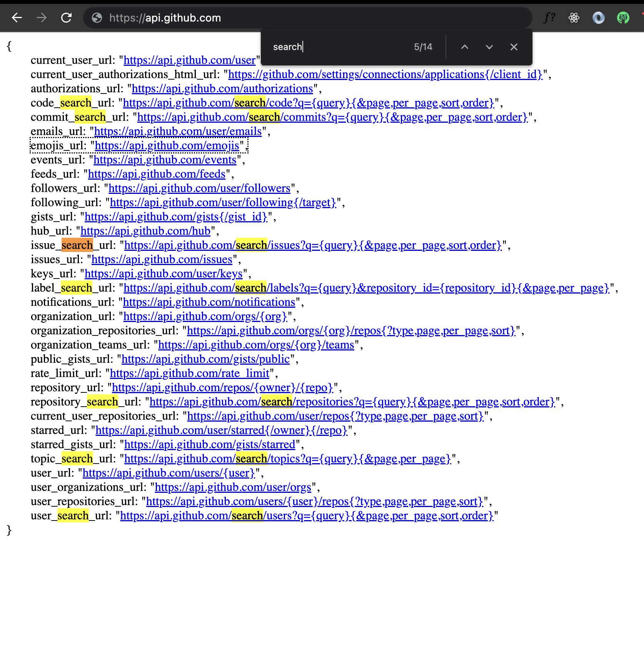Jump to next search match
The image size is (644, 664).
click(489, 47)
